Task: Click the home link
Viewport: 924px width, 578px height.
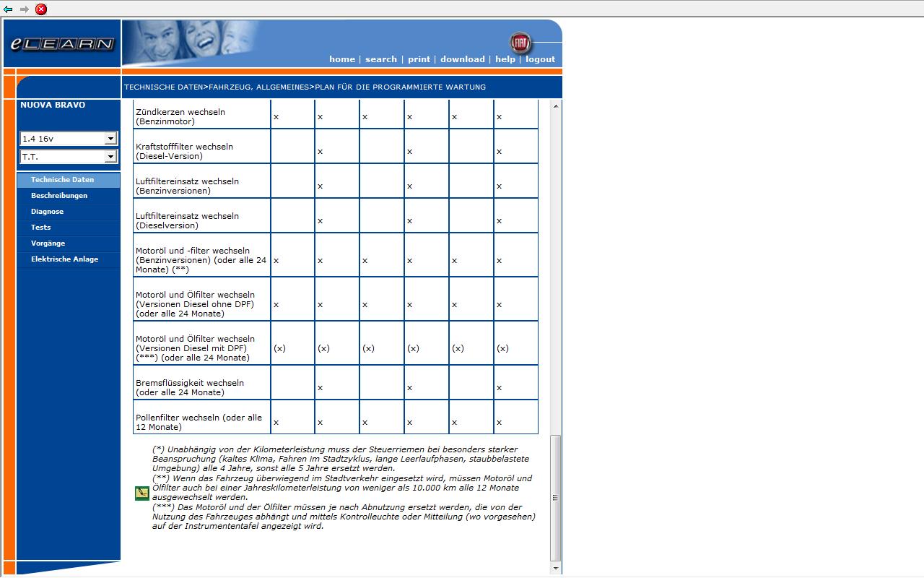Action: point(342,59)
